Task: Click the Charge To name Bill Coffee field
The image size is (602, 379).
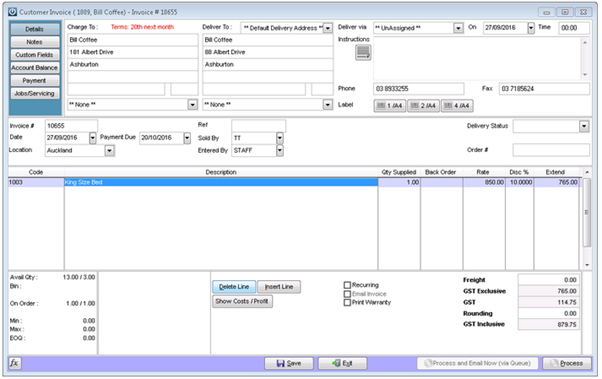Action: tap(133, 40)
